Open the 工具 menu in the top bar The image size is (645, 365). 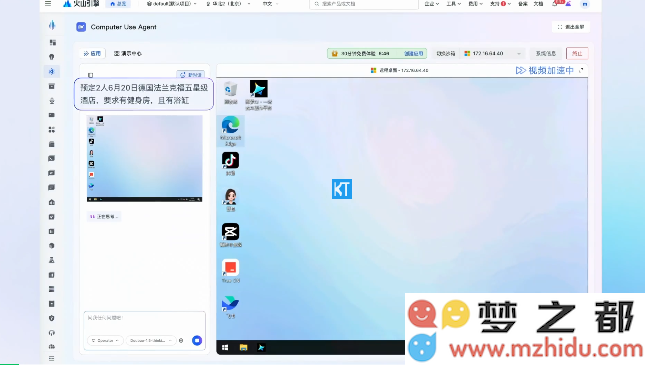[453, 4]
